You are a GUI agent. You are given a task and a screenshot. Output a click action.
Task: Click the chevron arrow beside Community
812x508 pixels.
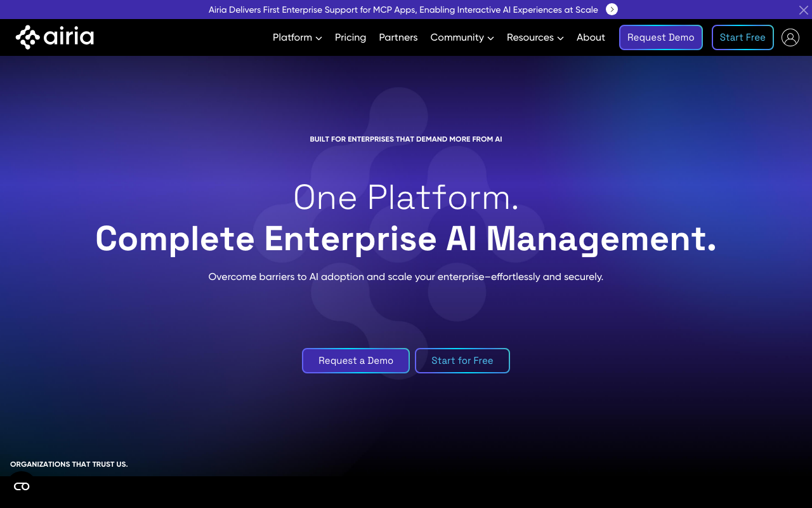(490, 38)
